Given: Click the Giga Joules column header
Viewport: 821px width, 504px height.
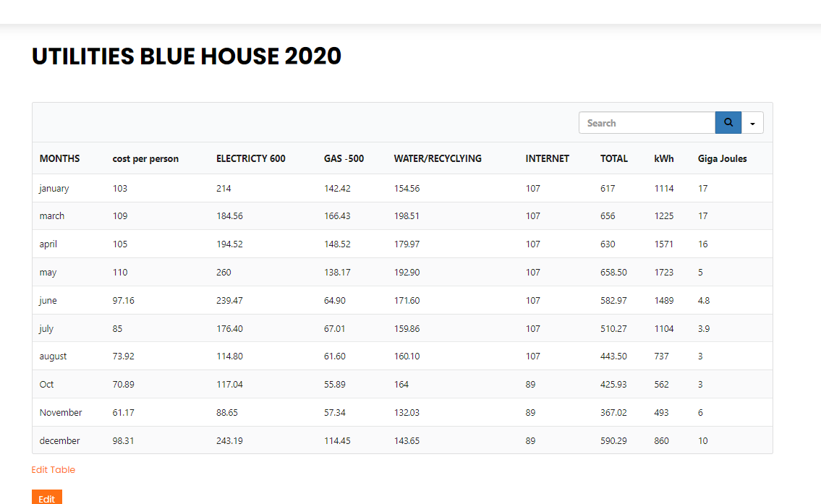Looking at the screenshot, I should (722, 158).
